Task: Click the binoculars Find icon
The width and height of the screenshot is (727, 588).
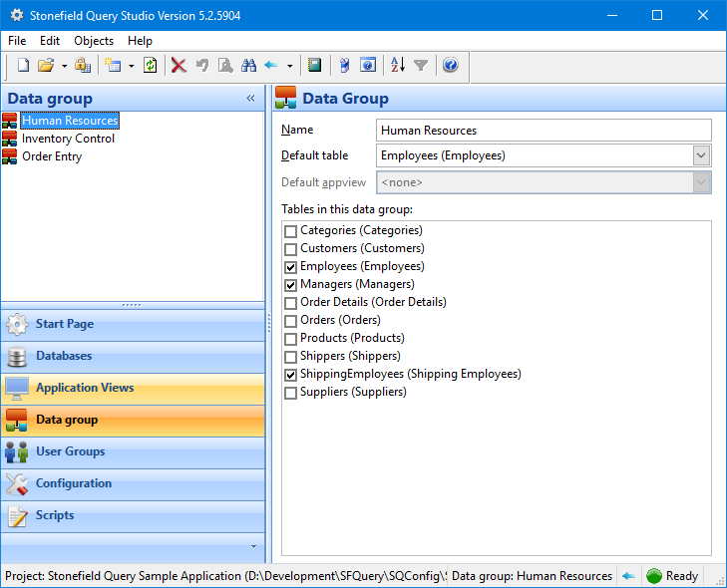Action: (x=247, y=66)
